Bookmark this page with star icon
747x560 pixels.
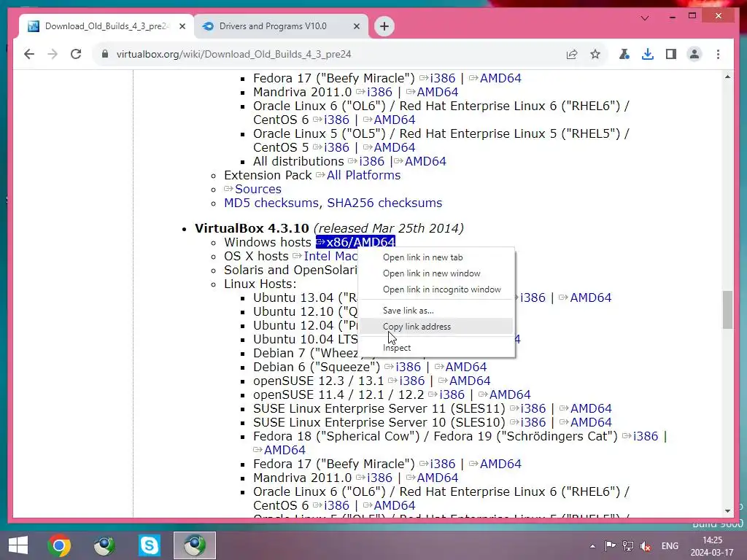(595, 54)
